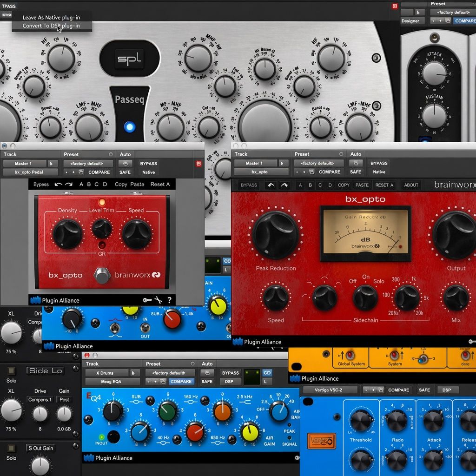Open factory default preset list in bx_opto Pedal

click(88, 163)
